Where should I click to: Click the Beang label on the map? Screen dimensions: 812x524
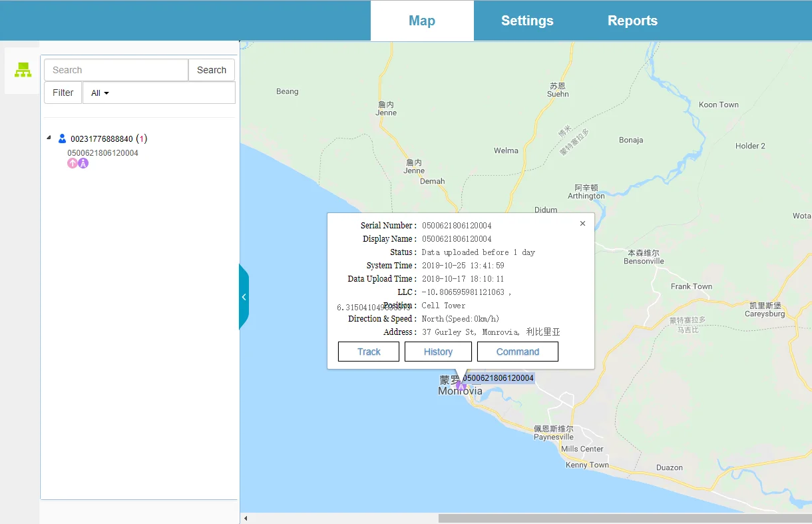pyautogui.click(x=288, y=91)
